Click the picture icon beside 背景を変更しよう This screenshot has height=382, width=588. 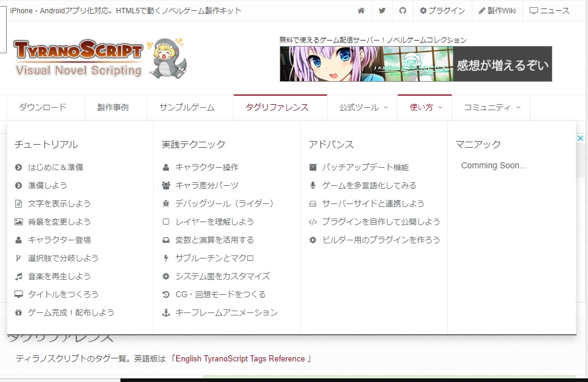click(18, 222)
